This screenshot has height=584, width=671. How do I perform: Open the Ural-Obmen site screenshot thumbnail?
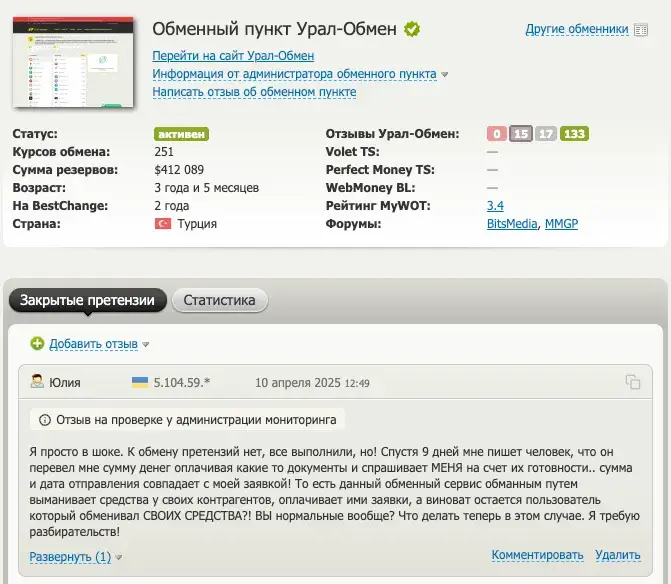[x=73, y=62]
